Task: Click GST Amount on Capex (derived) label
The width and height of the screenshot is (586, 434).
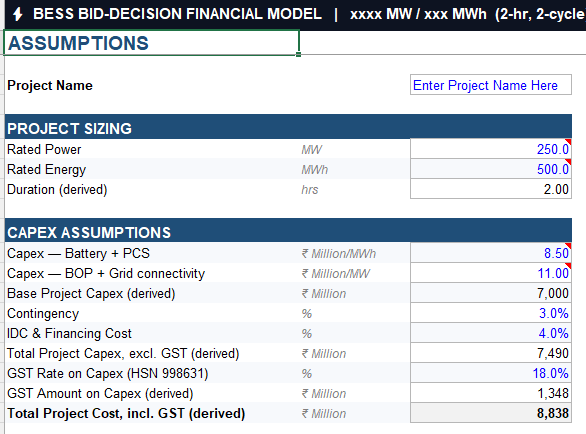Action: click(100, 393)
